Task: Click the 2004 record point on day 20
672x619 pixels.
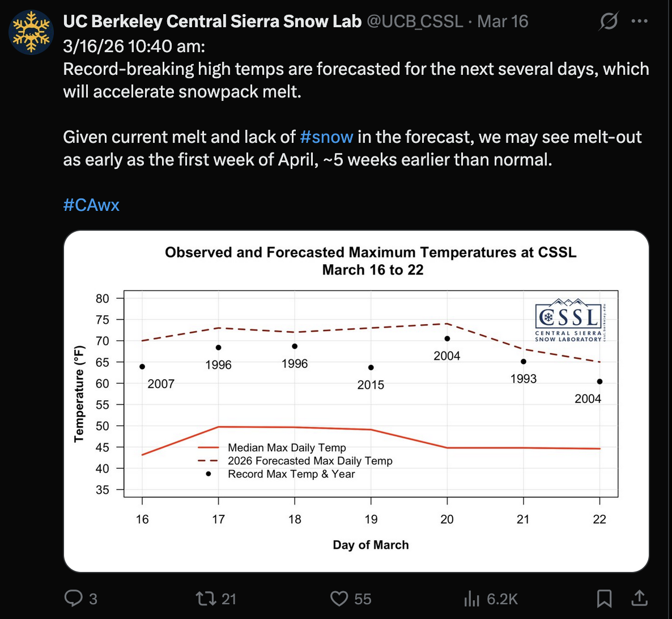Action: click(447, 339)
